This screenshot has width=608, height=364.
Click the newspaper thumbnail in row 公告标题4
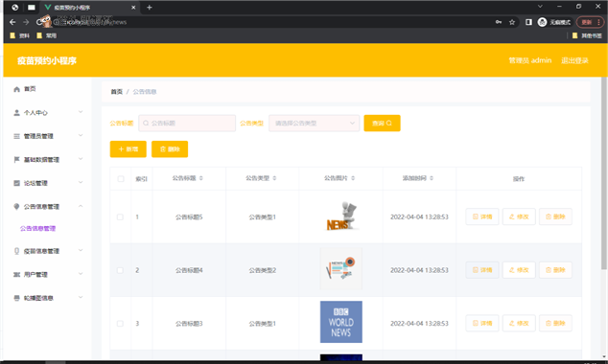tap(341, 269)
